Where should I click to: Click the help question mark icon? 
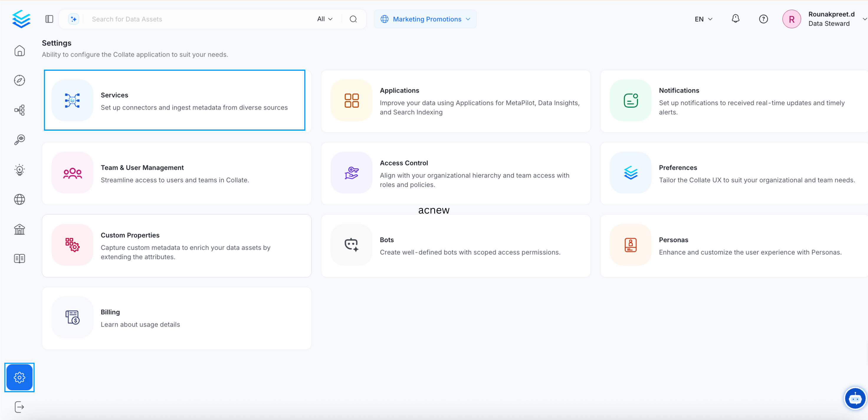(x=763, y=19)
